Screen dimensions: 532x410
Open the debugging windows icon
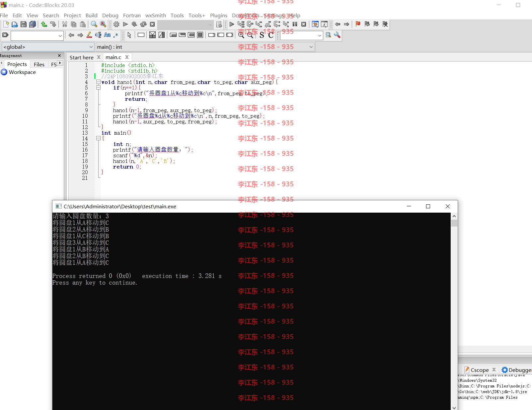[x=315, y=24]
